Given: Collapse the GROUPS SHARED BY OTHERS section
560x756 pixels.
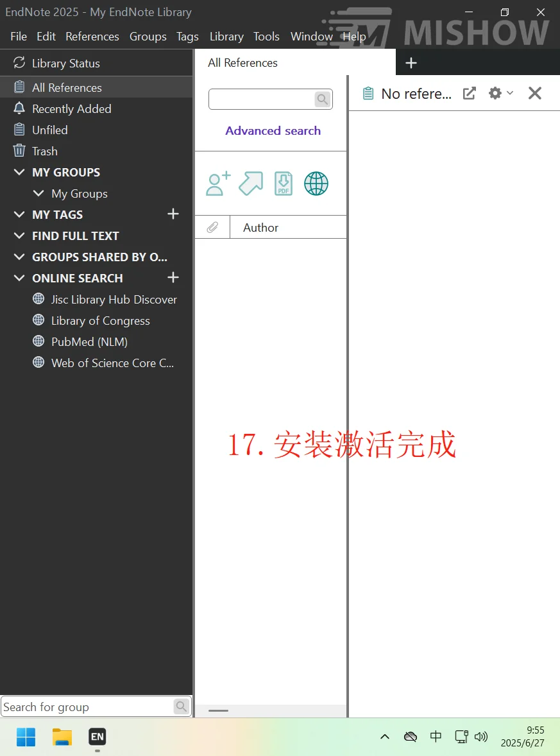Looking at the screenshot, I should pyautogui.click(x=19, y=257).
